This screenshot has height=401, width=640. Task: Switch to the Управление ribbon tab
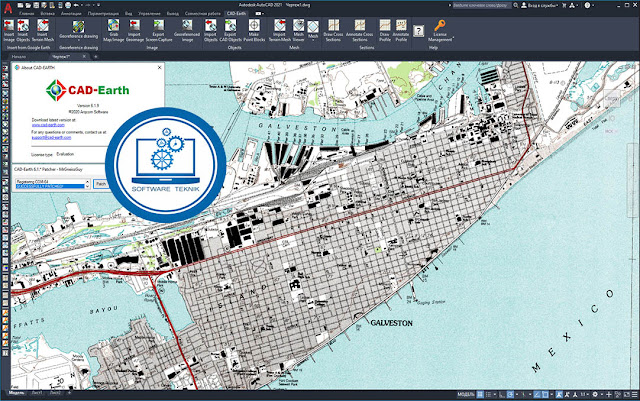149,13
